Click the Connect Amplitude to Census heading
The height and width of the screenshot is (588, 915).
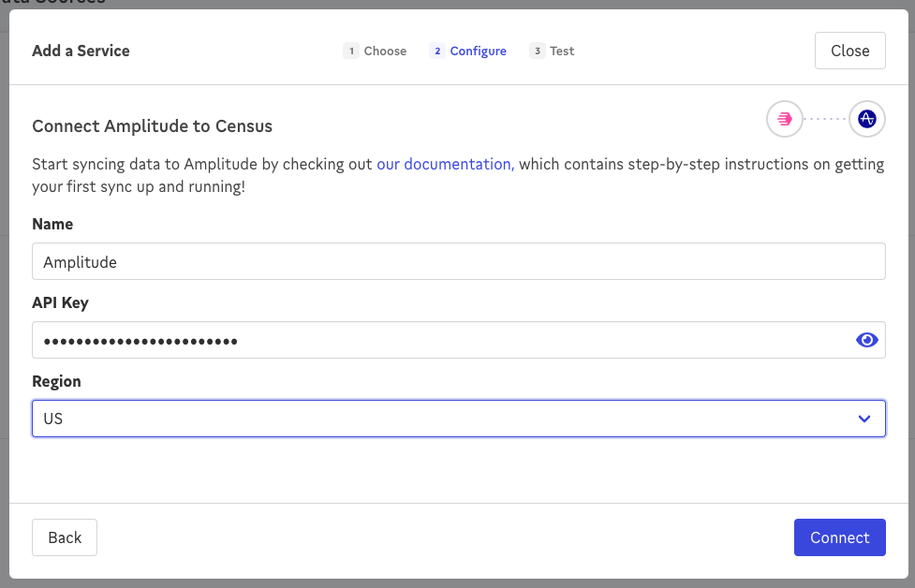tap(152, 125)
